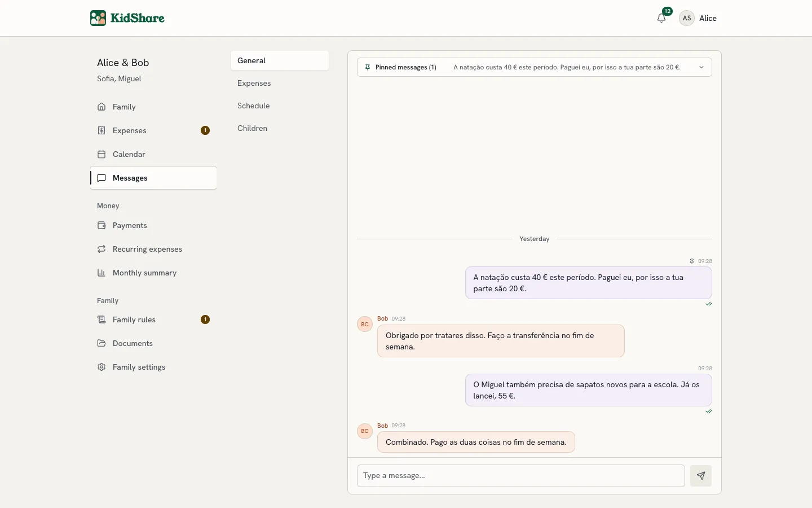Click the Messages chat bubble icon

pos(101,178)
